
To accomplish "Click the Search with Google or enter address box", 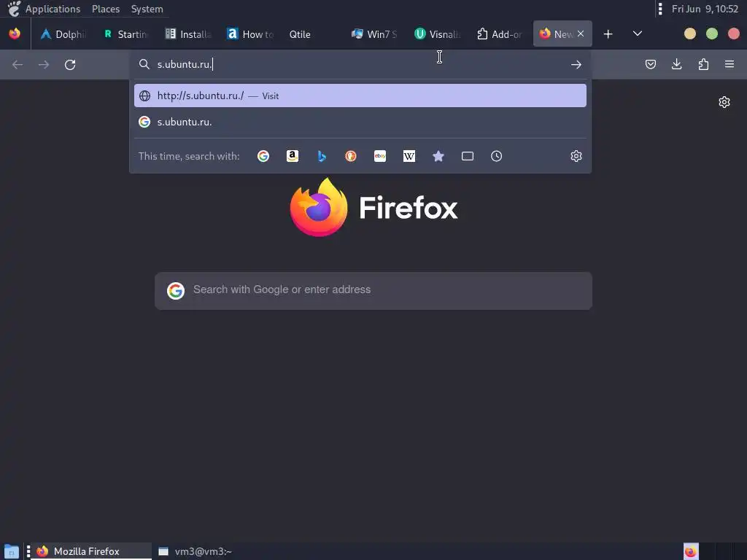I will (373, 291).
